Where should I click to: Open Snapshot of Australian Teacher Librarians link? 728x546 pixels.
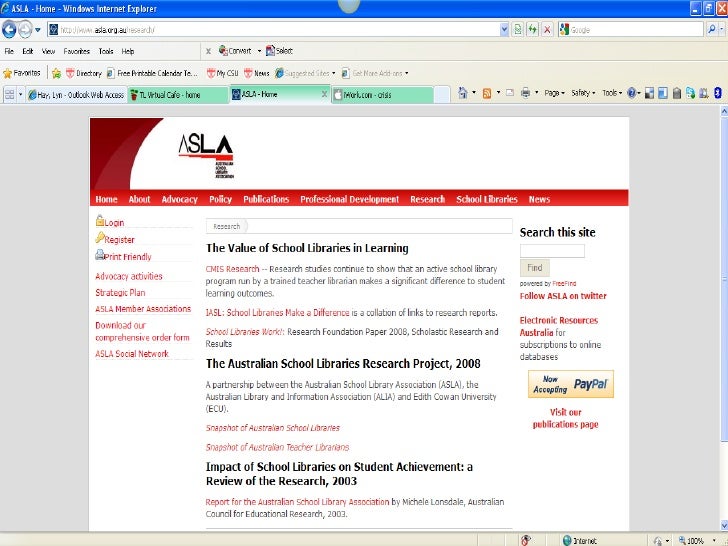(277, 447)
